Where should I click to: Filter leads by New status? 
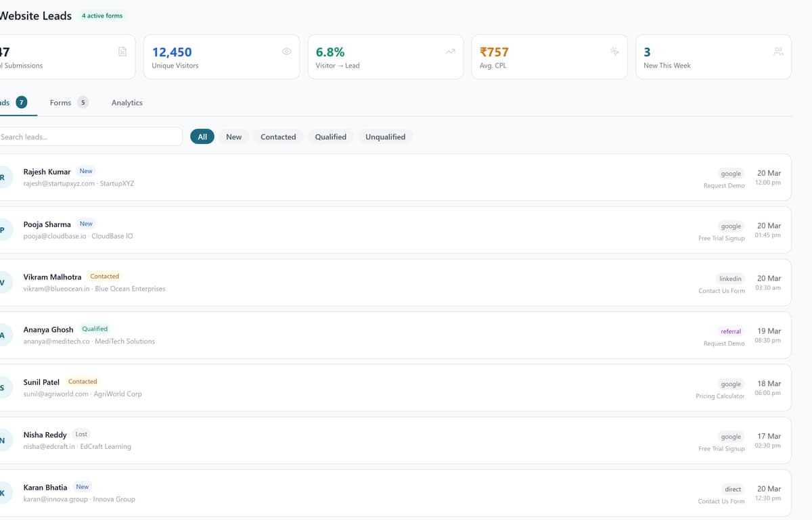coord(234,137)
